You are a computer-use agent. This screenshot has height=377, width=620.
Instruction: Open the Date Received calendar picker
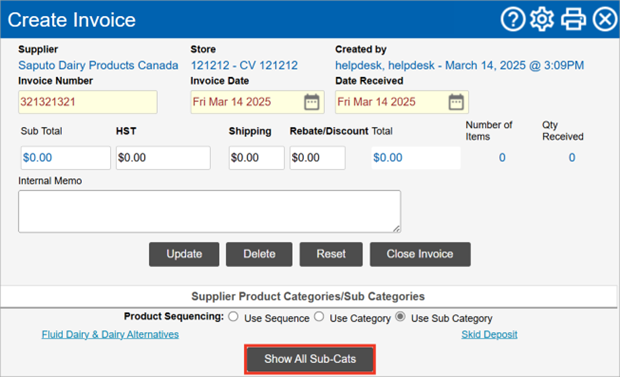(456, 102)
